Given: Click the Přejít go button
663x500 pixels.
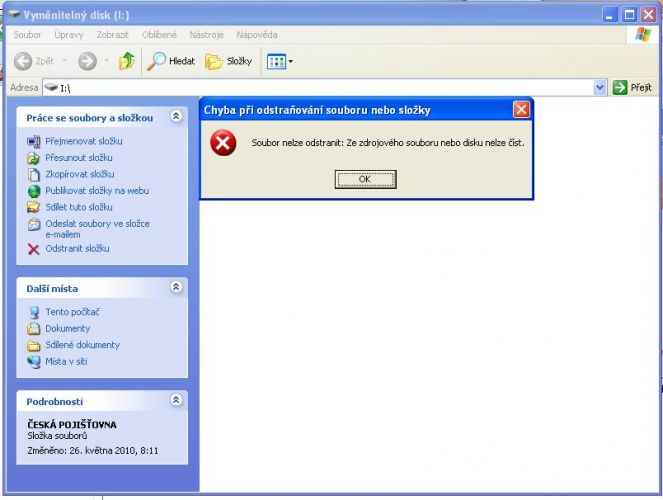Looking at the screenshot, I should click(x=632, y=87).
